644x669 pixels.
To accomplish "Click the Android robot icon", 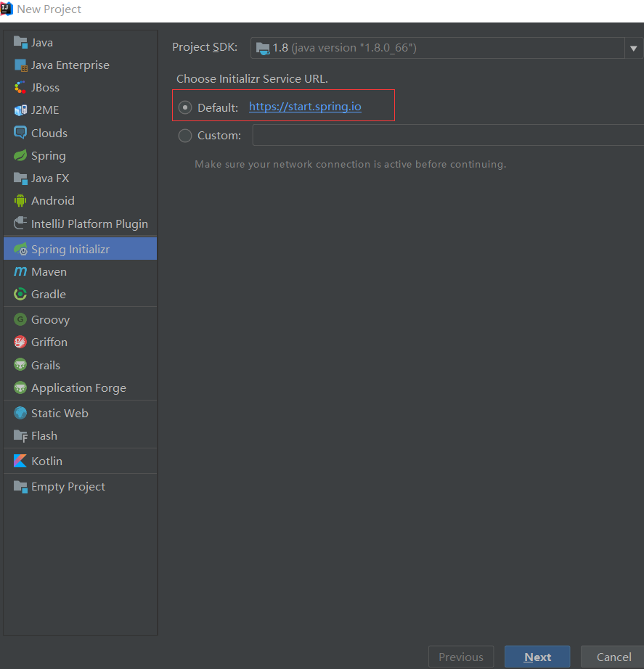I will point(20,200).
